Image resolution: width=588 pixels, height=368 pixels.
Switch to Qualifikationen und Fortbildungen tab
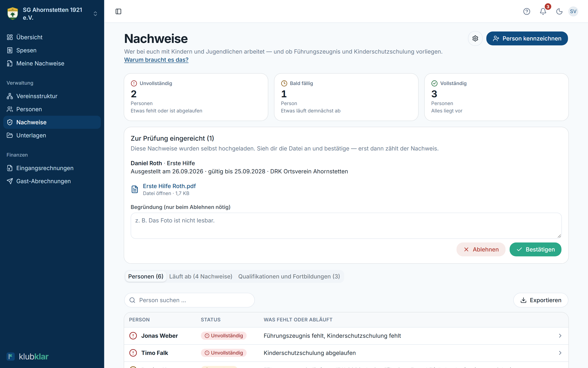click(x=289, y=276)
